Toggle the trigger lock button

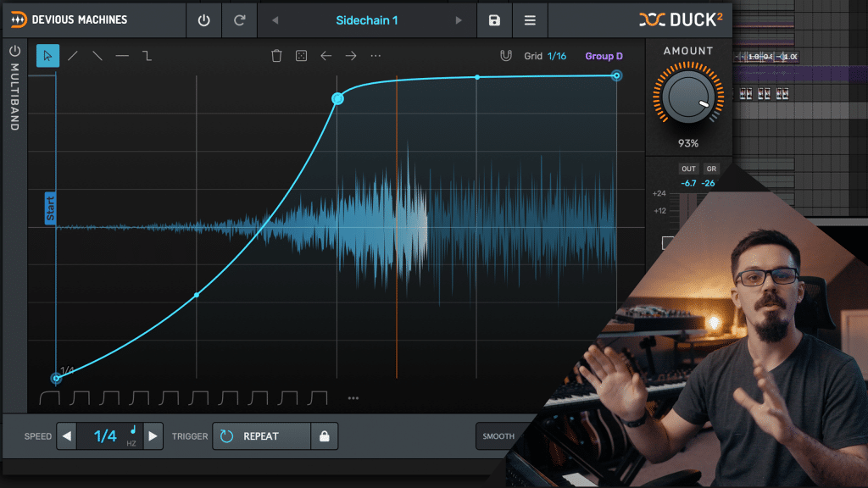click(324, 436)
